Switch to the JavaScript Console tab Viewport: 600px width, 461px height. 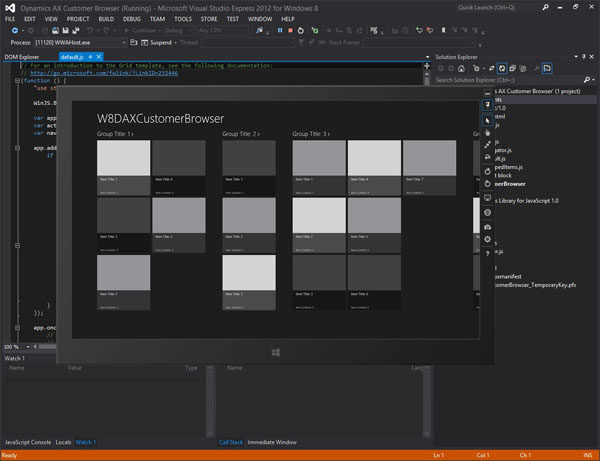click(x=27, y=441)
